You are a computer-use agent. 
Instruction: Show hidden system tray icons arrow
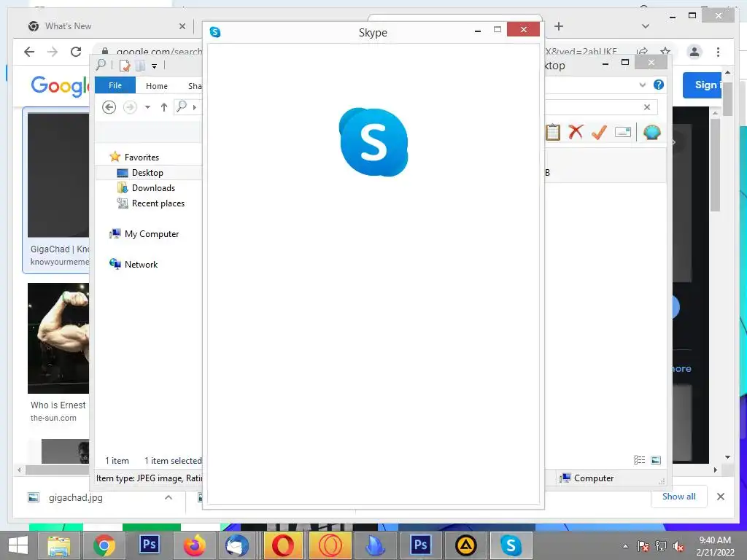(x=625, y=546)
